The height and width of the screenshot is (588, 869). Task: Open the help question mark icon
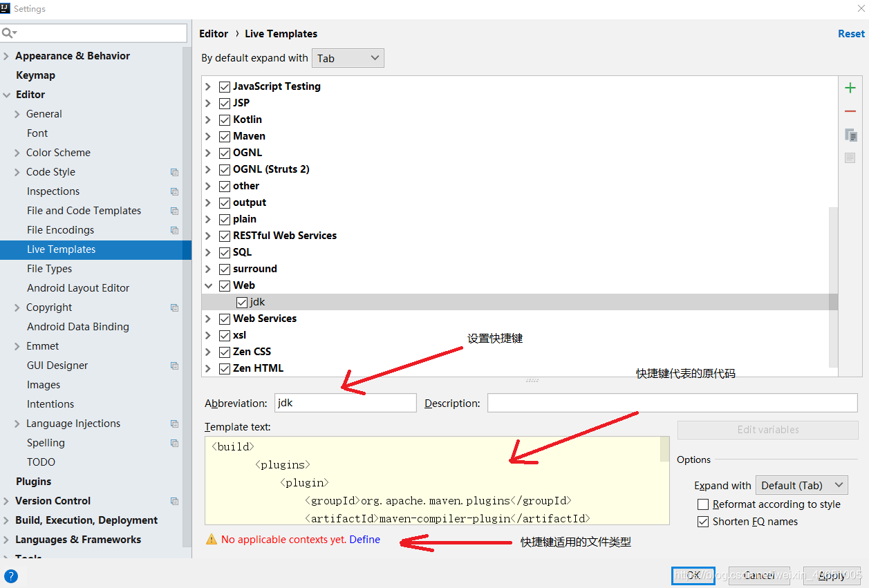11,576
